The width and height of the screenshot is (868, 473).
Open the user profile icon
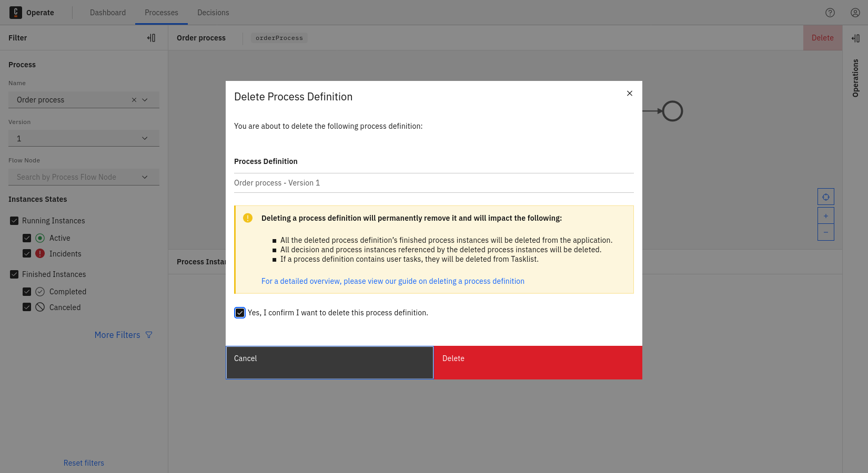click(x=855, y=12)
